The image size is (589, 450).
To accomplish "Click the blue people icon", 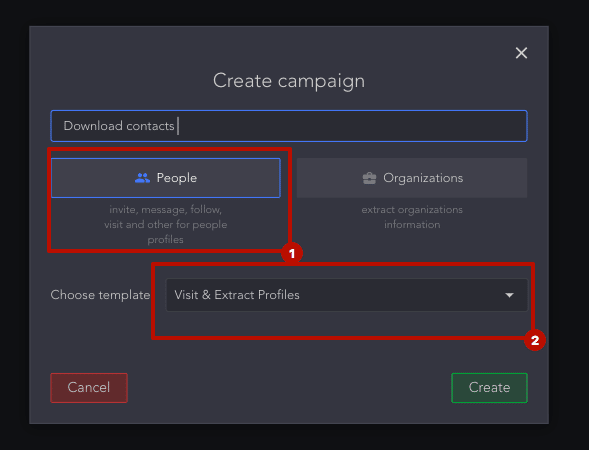I will coord(142,178).
